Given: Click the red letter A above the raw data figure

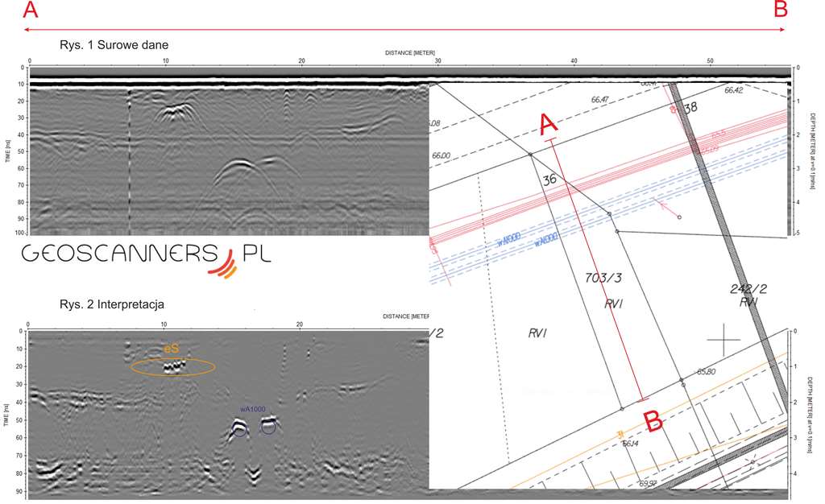Looking at the screenshot, I should point(31,10).
